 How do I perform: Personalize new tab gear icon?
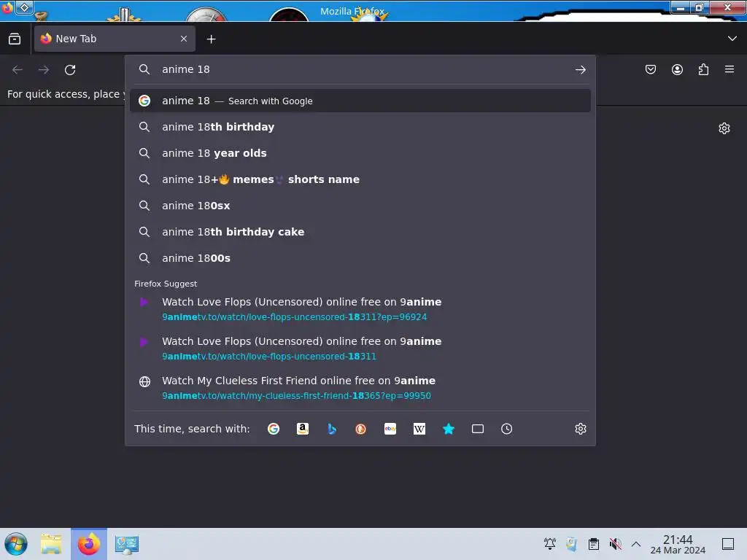(x=724, y=128)
